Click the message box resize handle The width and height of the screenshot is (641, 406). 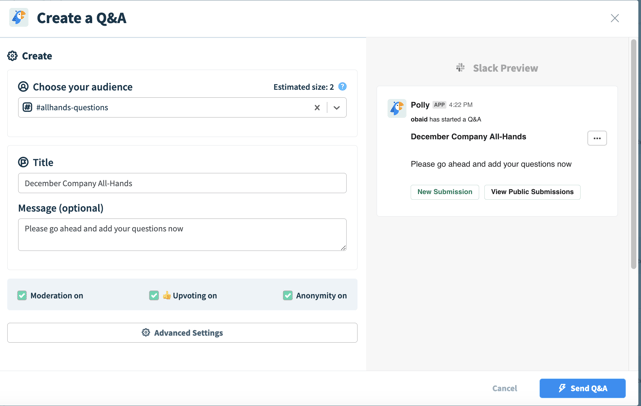click(343, 247)
